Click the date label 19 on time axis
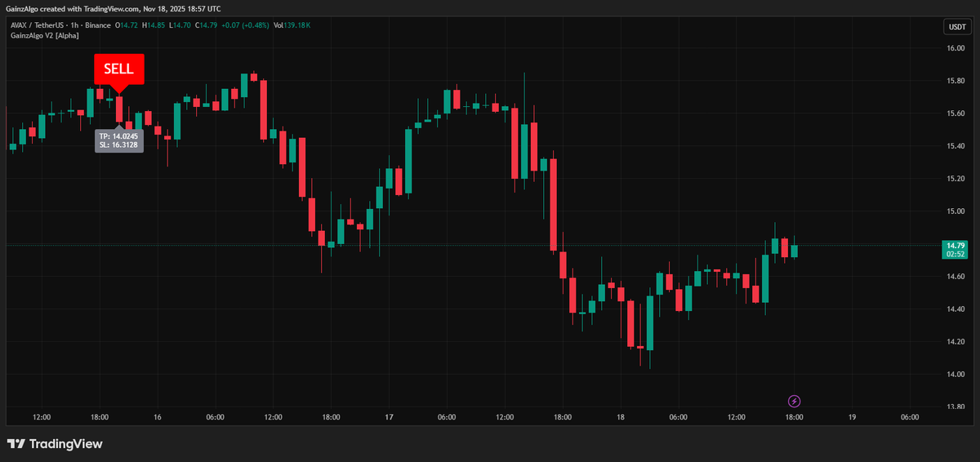 852,417
